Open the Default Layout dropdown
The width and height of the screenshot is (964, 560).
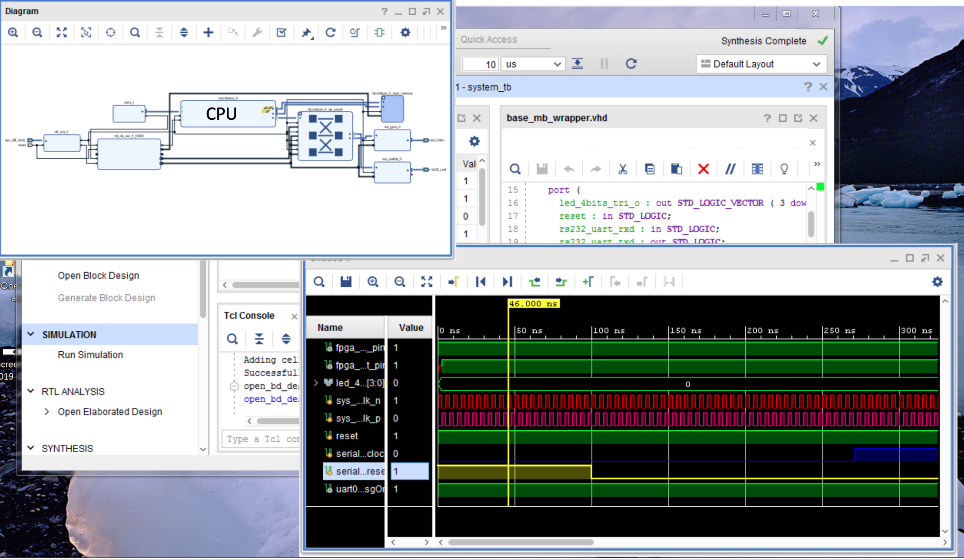761,64
